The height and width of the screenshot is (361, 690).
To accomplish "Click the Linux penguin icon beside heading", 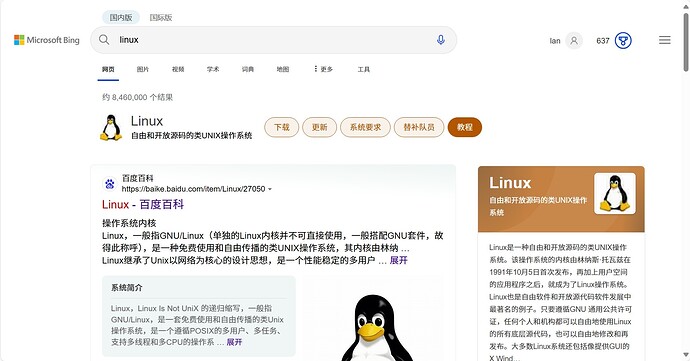I will click(111, 128).
